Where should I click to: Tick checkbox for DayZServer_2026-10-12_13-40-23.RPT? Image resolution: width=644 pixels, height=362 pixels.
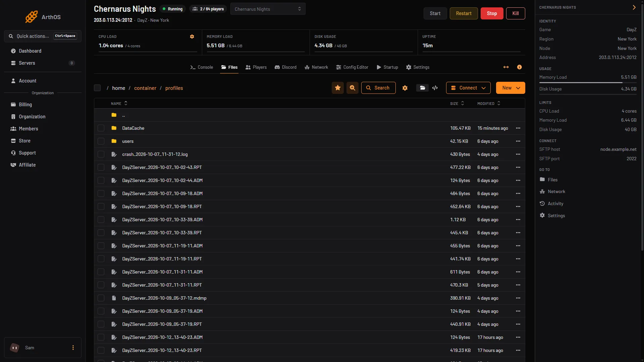[x=101, y=350]
